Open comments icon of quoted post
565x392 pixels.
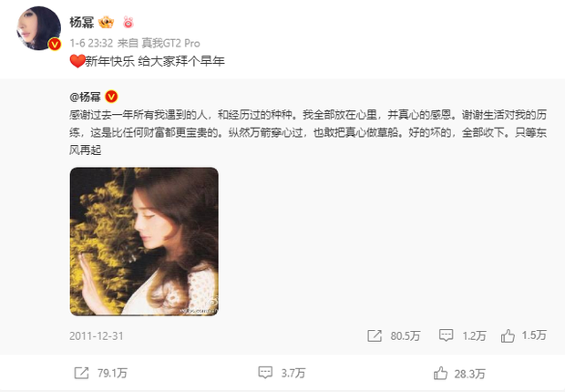446,335
